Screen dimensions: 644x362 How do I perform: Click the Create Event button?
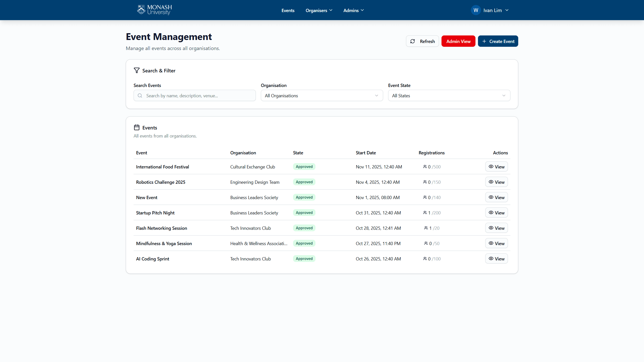click(x=498, y=41)
